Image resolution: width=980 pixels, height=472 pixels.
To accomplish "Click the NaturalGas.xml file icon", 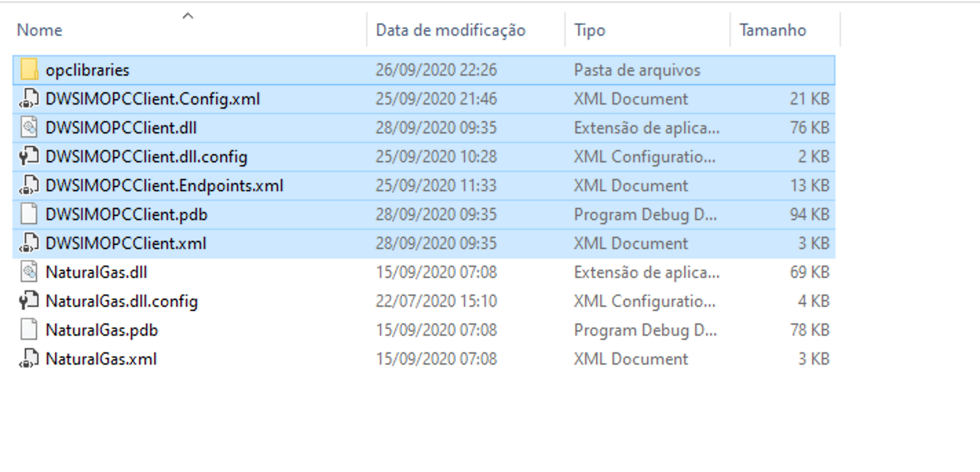I will (x=28, y=358).
